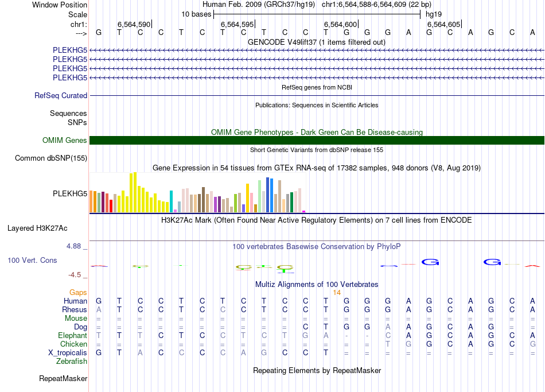545x392 pixels.
Task: Select the 100 Vert. Cons label
Action: tap(32, 261)
